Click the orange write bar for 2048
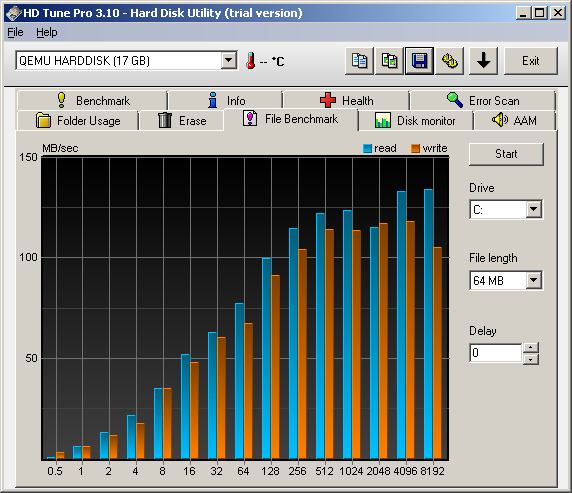The image size is (572, 493). pyautogui.click(x=383, y=341)
